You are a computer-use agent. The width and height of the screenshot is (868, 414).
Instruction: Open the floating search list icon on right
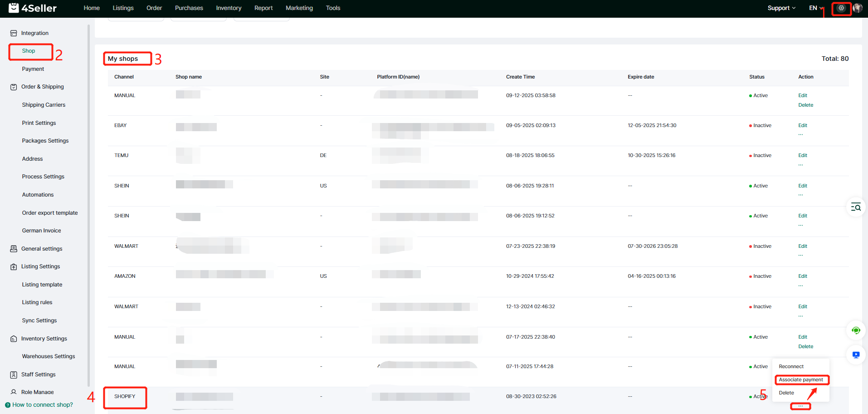pyautogui.click(x=856, y=207)
